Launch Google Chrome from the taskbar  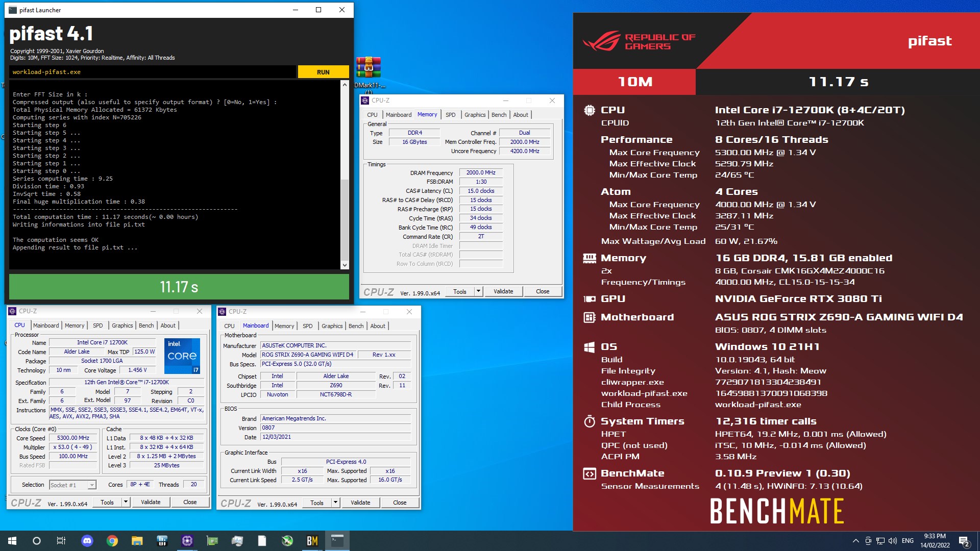tap(112, 541)
